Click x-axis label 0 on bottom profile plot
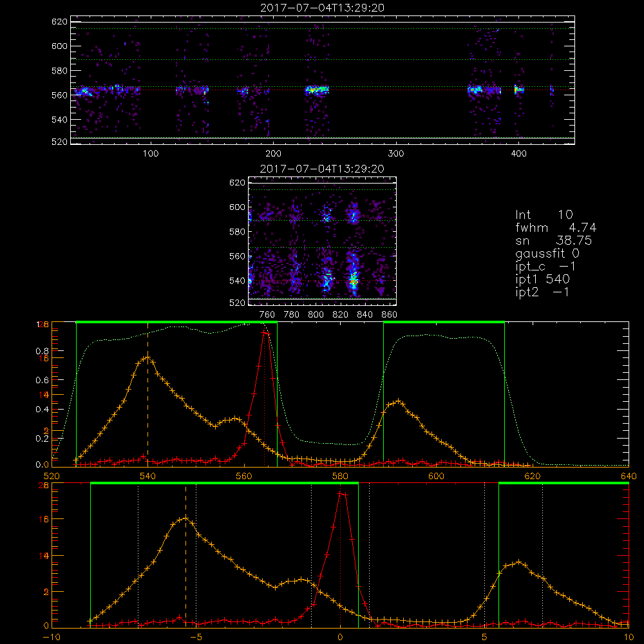 point(340,638)
